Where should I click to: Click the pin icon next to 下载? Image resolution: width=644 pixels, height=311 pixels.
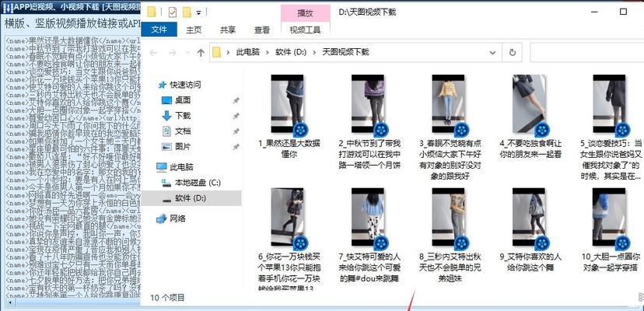coord(236,117)
